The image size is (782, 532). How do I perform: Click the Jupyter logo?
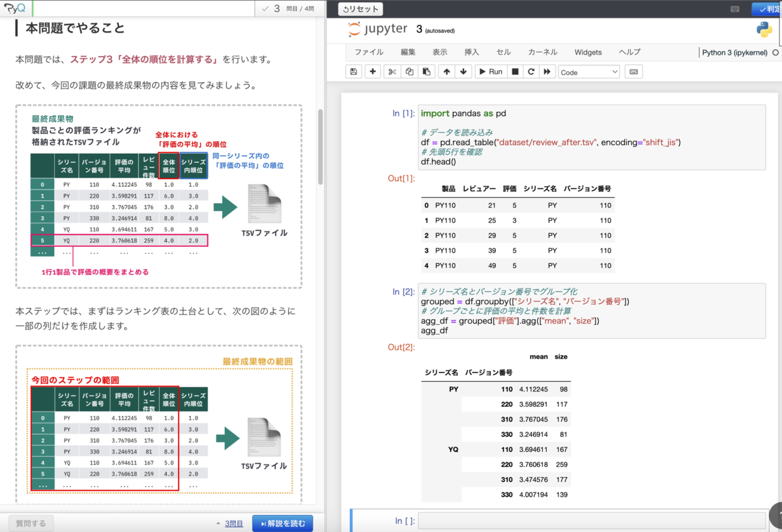click(x=378, y=29)
